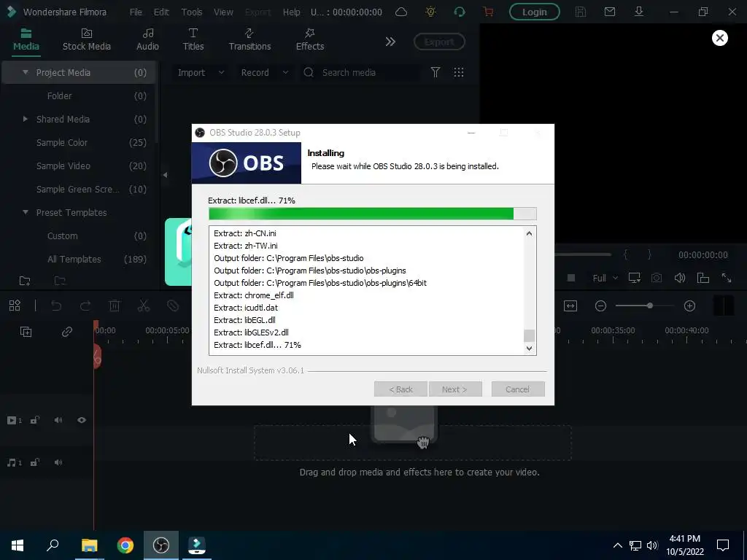This screenshot has height=560, width=747.
Task: Toggle the auto ripple link icon
Action: tap(66, 332)
